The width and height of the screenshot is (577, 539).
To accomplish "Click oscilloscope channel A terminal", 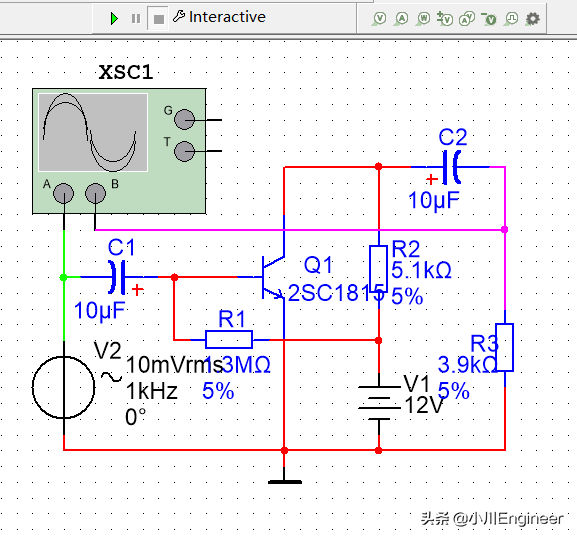I will click(x=63, y=193).
